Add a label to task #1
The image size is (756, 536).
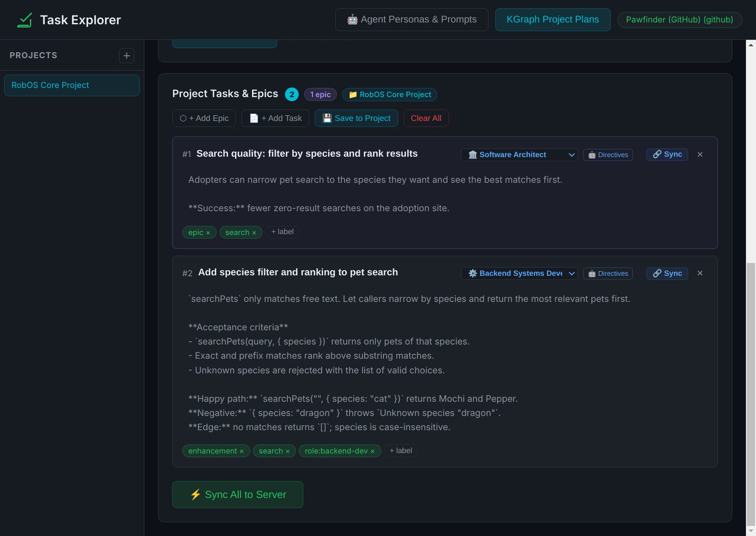283,232
